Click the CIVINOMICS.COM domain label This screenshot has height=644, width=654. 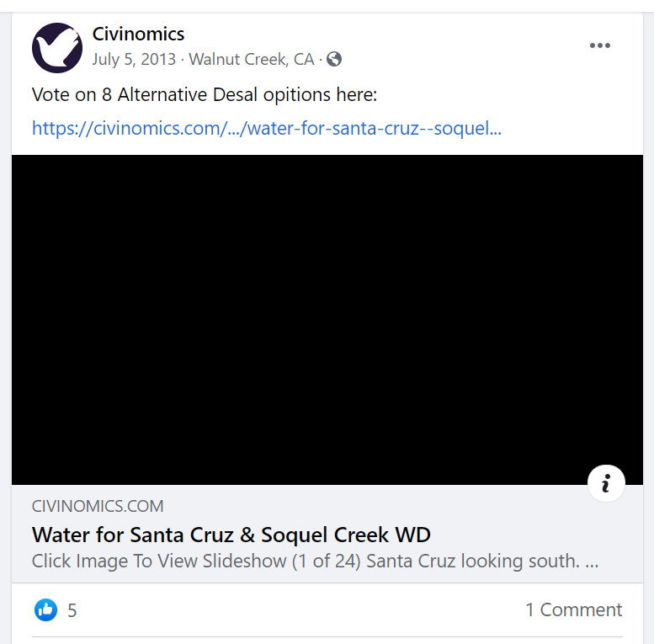98,506
